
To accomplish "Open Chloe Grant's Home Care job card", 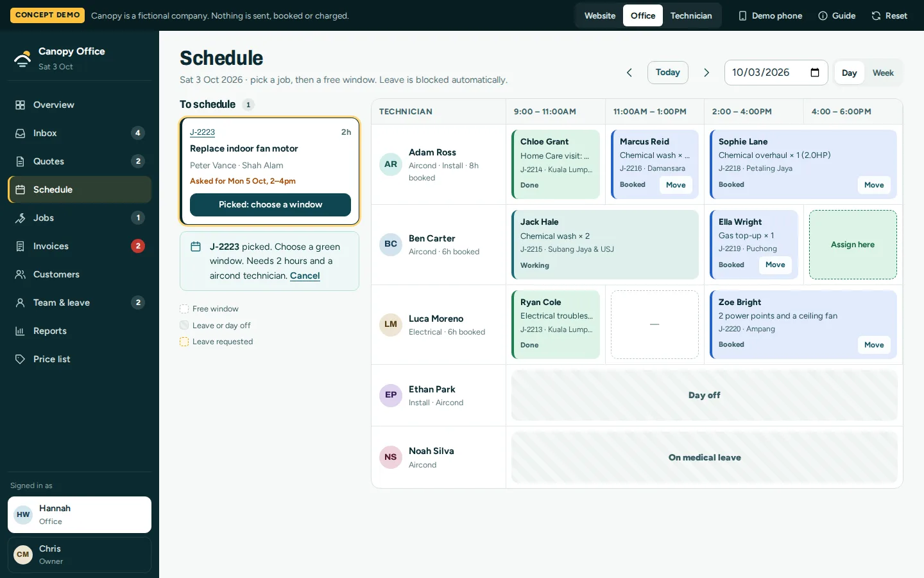I will coord(556,164).
